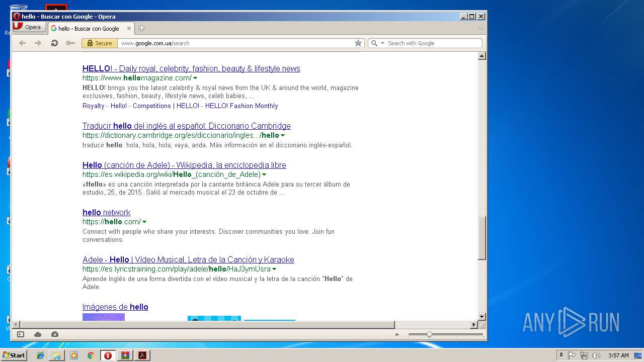Open Action Center flag tray icon
This screenshot has width=644, height=362.
[572, 355]
